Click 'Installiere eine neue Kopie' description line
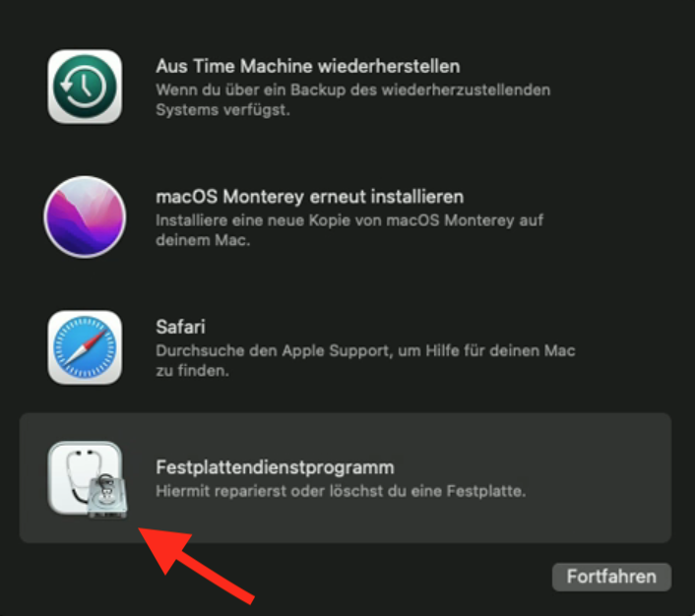 (x=349, y=220)
